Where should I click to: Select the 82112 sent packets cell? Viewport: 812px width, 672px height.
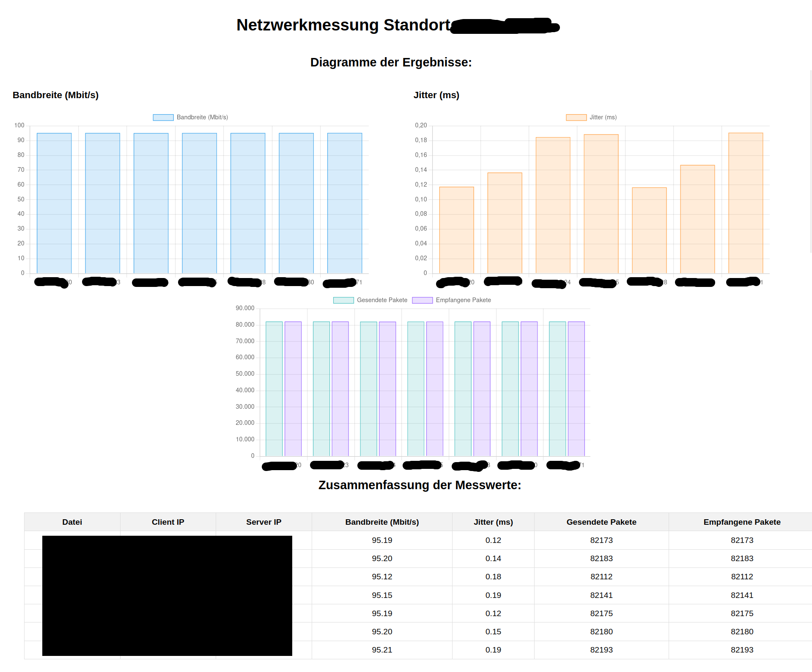601,577
